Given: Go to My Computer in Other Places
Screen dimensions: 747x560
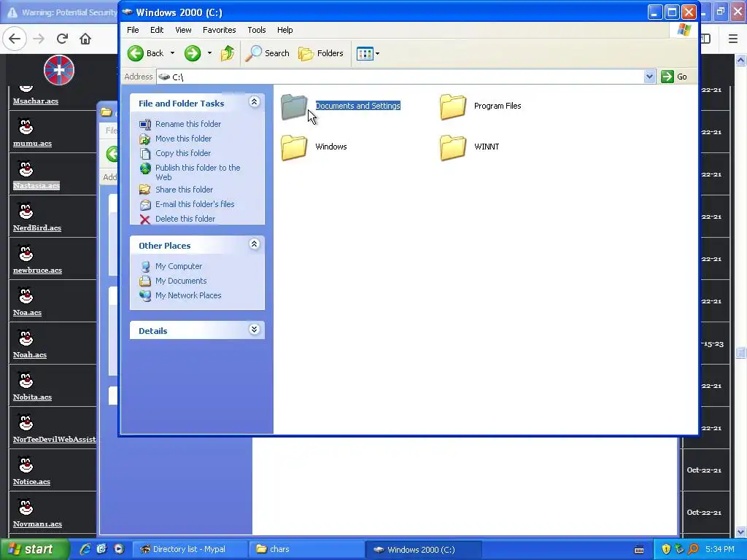Looking at the screenshot, I should pyautogui.click(x=179, y=266).
